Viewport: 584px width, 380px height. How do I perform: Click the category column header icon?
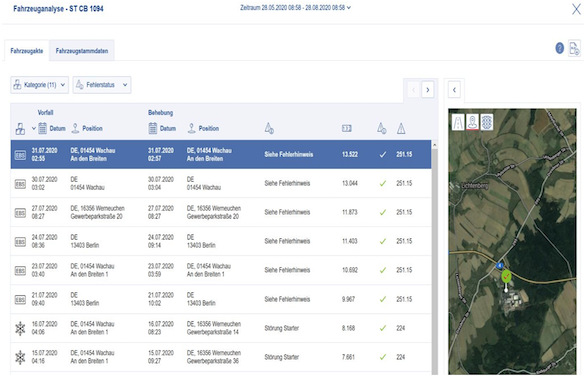[x=20, y=129]
